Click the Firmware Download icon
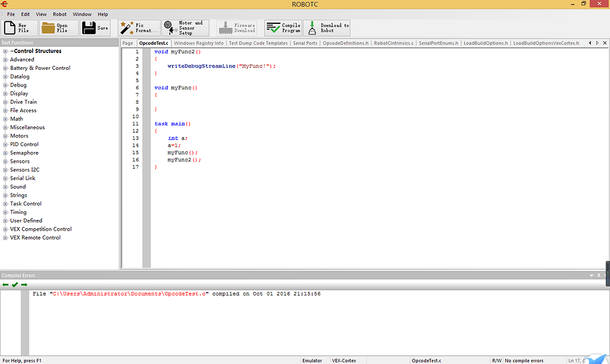The height and width of the screenshot is (364, 610). 226,28
